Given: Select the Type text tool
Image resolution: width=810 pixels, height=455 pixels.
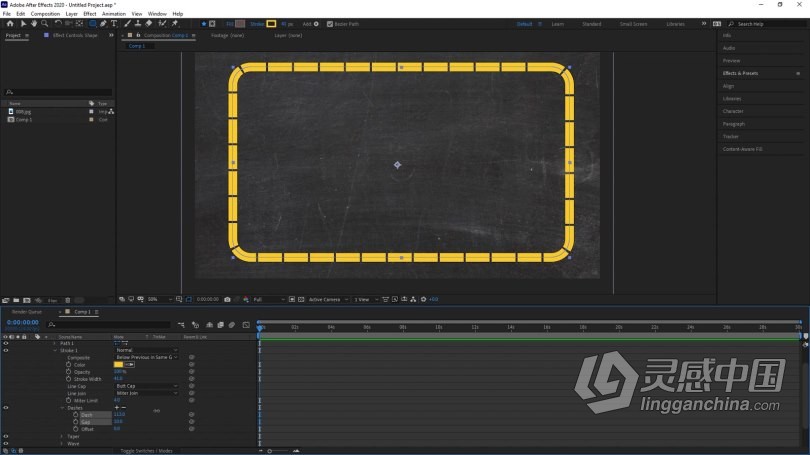Looking at the screenshot, I should point(114,24).
